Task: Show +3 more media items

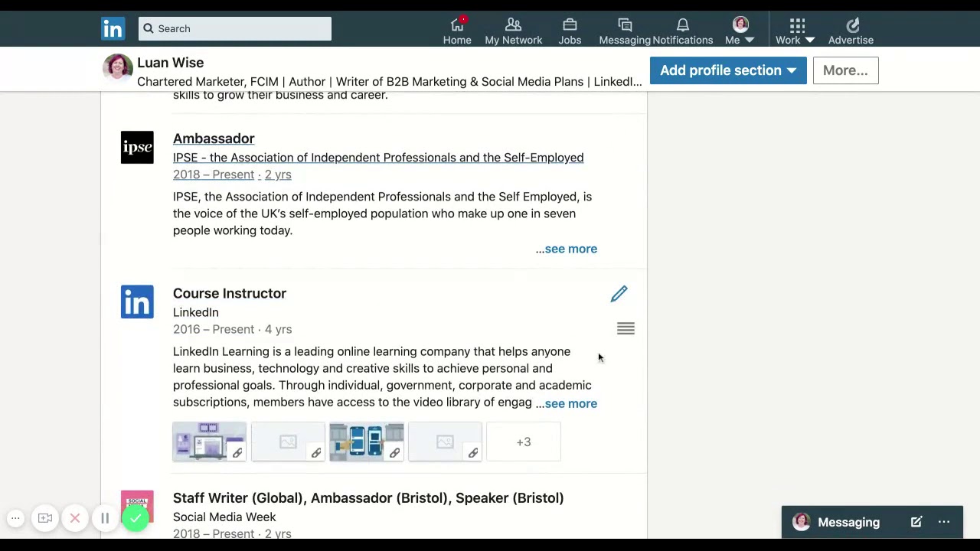Action: (524, 442)
